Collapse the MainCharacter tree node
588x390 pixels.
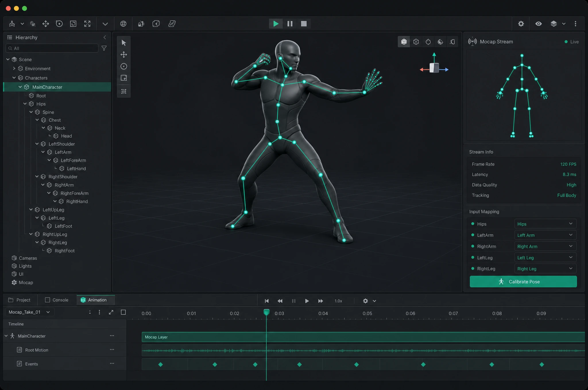point(20,87)
